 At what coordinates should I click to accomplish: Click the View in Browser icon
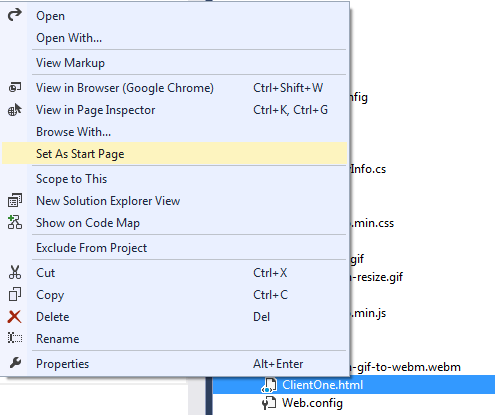click(15, 88)
